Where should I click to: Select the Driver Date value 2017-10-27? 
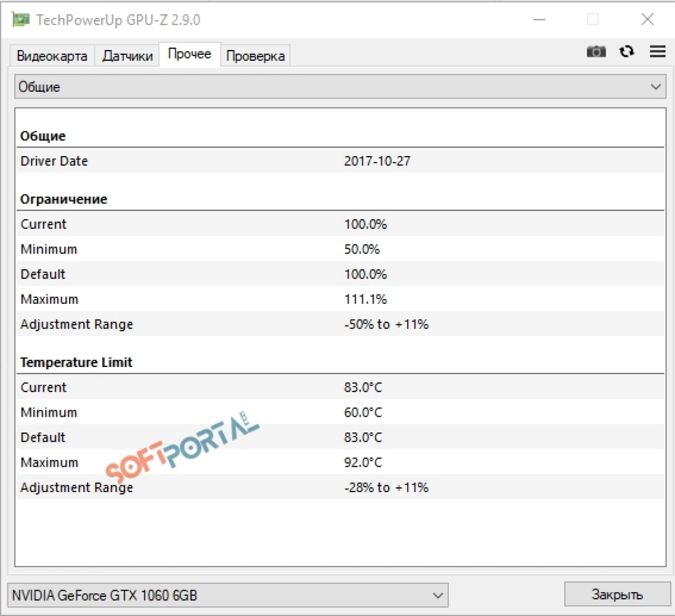click(x=377, y=161)
